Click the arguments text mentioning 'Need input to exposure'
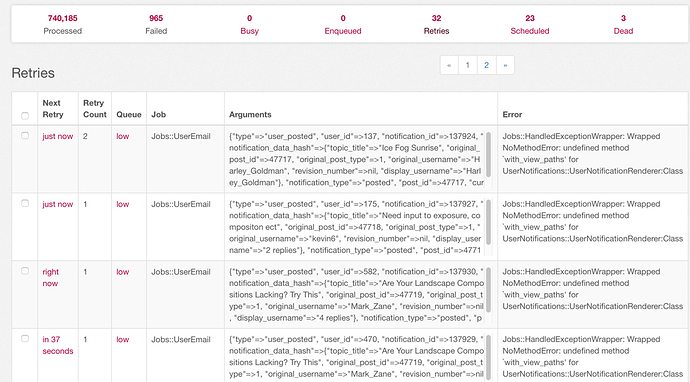690x382 pixels. (356, 227)
